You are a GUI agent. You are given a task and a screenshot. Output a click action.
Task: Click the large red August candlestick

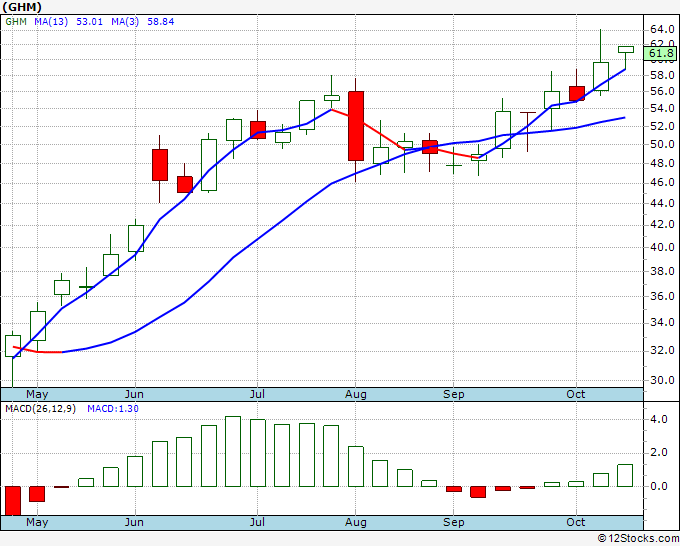(x=356, y=126)
